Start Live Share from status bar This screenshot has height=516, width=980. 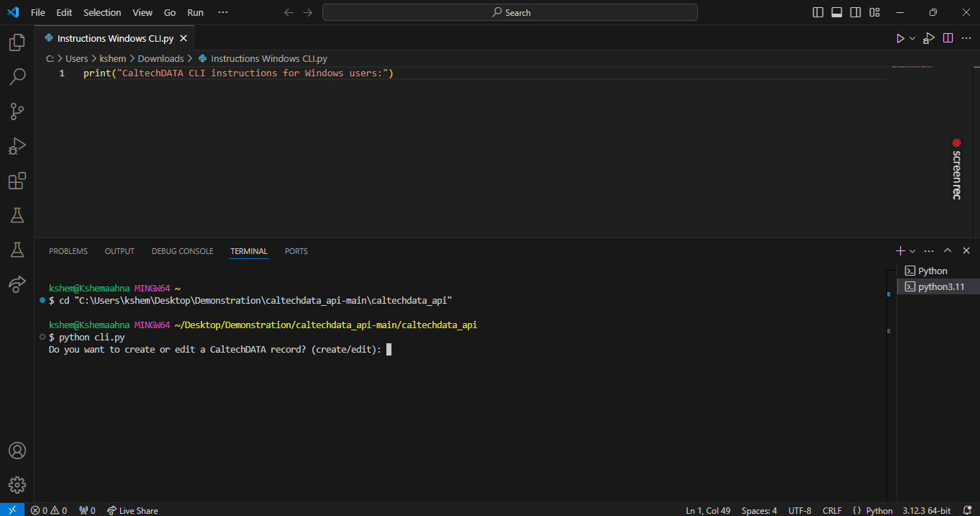click(x=132, y=510)
